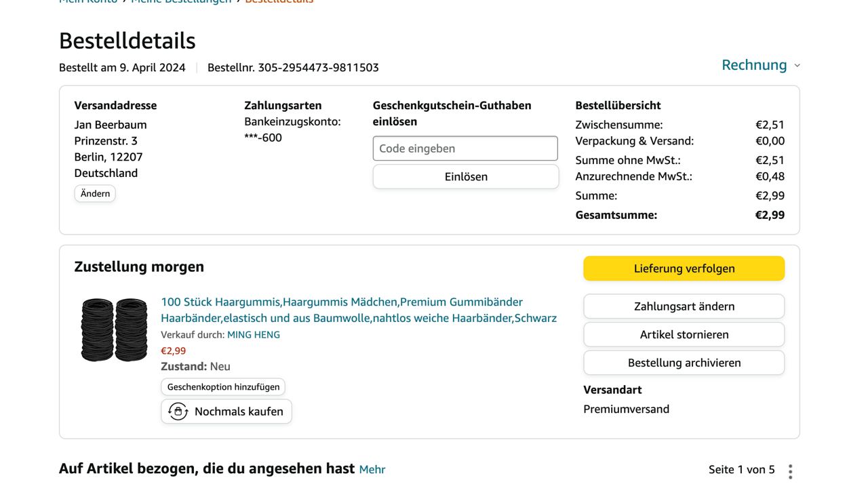Viewport: 868px width, 486px height.
Task: Navigate to the Mein Konto breadcrumb
Action: [x=88, y=2]
